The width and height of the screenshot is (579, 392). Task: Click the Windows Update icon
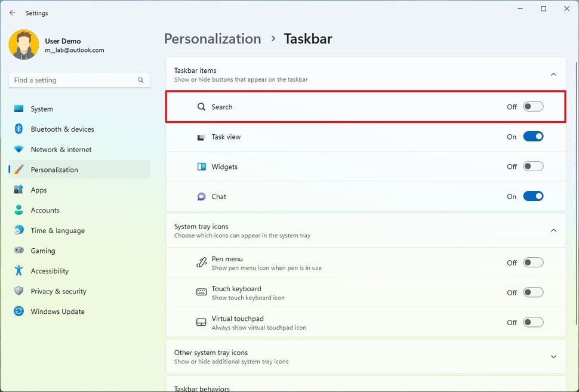19,311
